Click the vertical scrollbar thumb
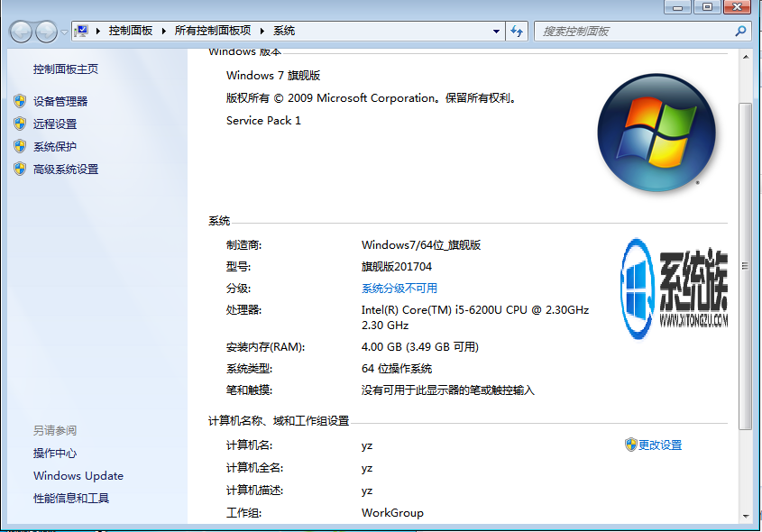 (746, 266)
